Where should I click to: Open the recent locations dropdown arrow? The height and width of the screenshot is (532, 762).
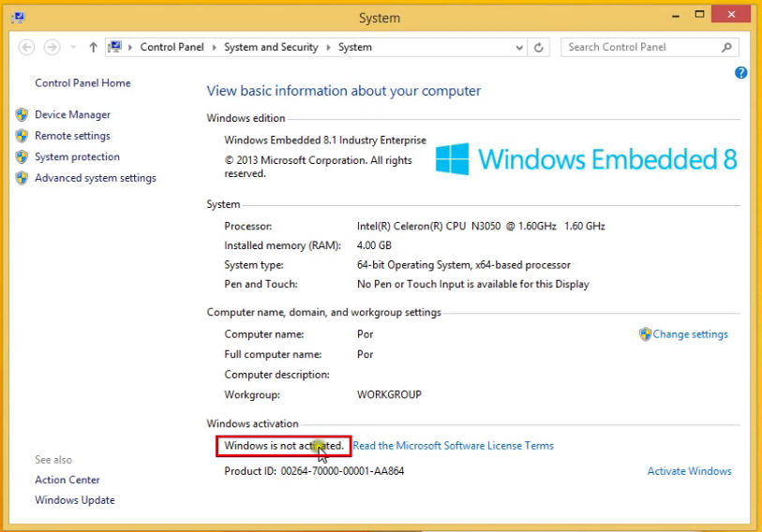pyautogui.click(x=73, y=47)
